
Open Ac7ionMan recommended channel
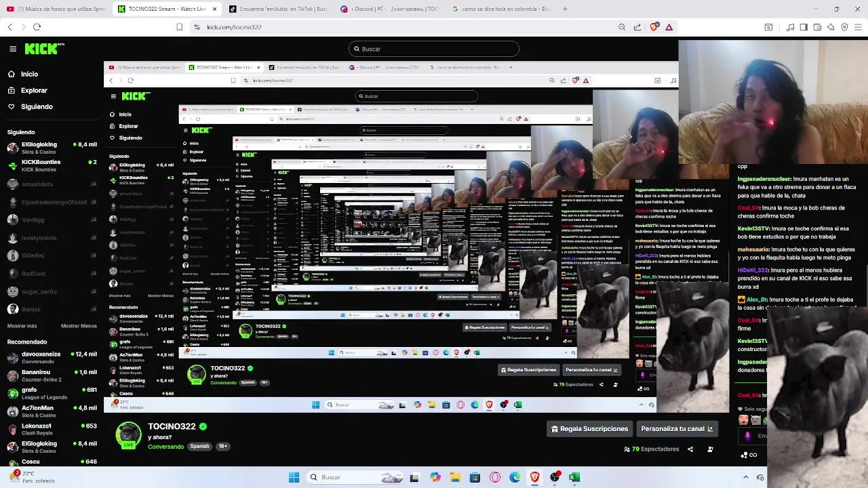click(x=52, y=411)
